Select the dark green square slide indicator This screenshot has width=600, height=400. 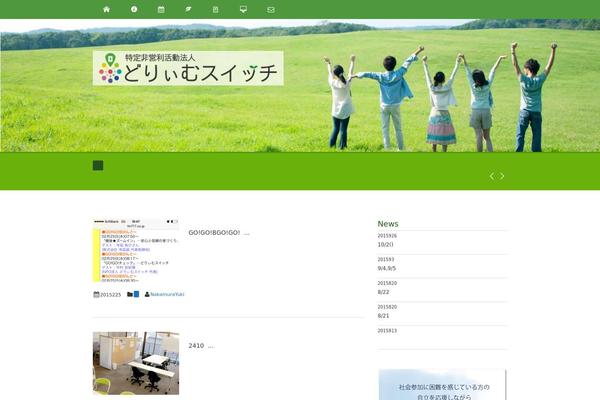98,165
